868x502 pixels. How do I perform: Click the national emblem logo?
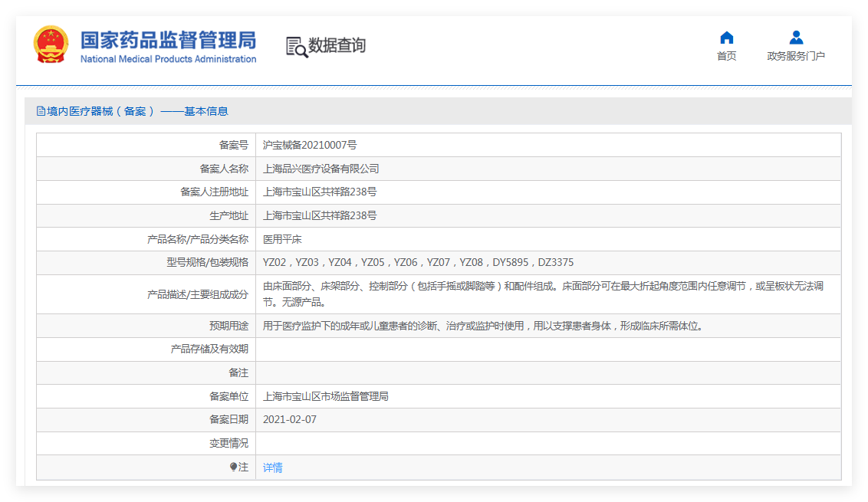(51, 44)
